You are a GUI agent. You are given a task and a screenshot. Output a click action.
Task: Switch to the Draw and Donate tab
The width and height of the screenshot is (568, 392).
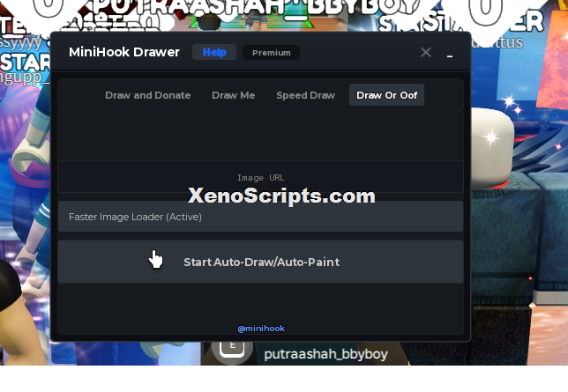coord(148,95)
